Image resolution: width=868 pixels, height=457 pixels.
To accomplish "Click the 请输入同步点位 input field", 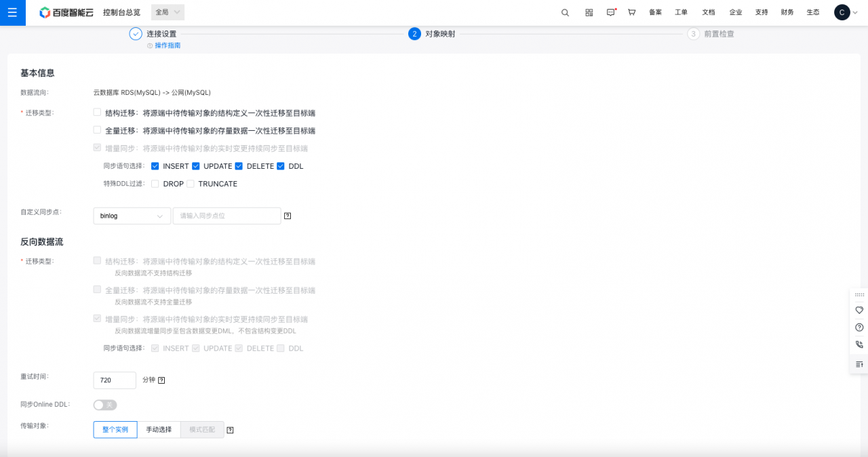I will (226, 216).
